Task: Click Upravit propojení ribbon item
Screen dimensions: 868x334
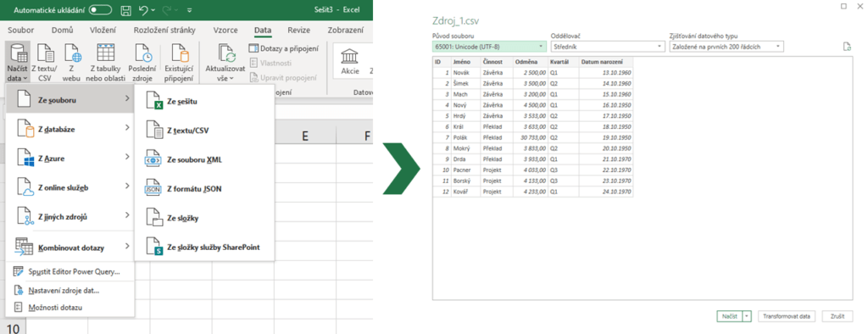Action: [283, 78]
